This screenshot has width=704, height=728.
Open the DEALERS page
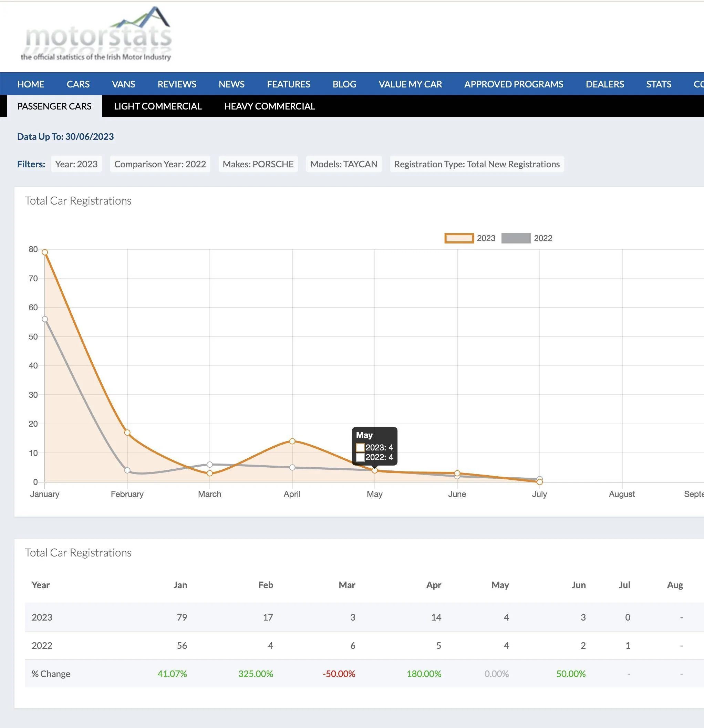tap(605, 84)
